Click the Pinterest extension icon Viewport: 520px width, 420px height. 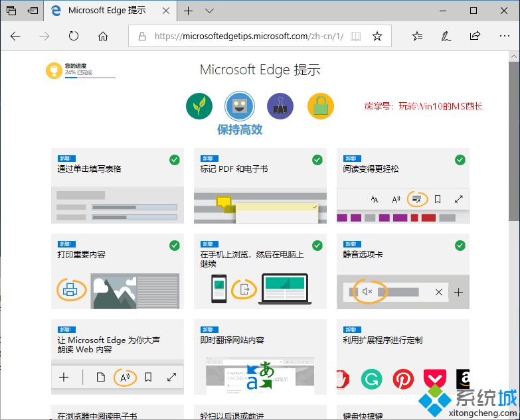(x=403, y=380)
